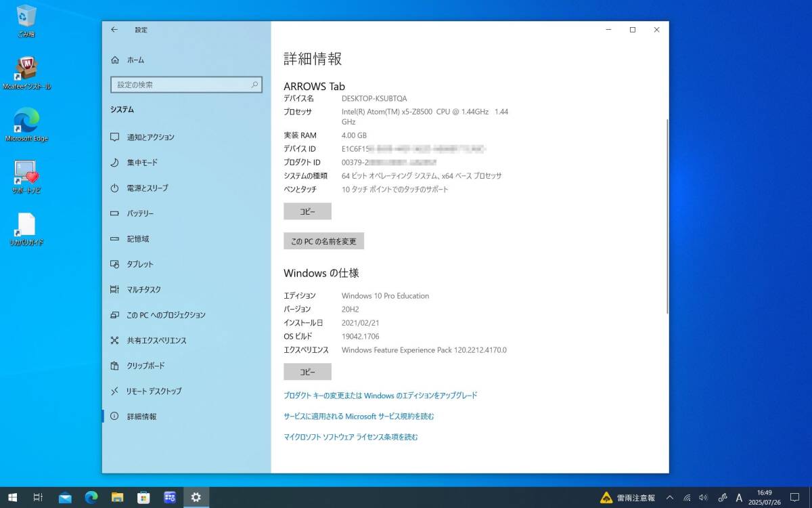Click プロダクトキーの変更 upgrade link
This screenshot has height=508, width=812.
380,395
